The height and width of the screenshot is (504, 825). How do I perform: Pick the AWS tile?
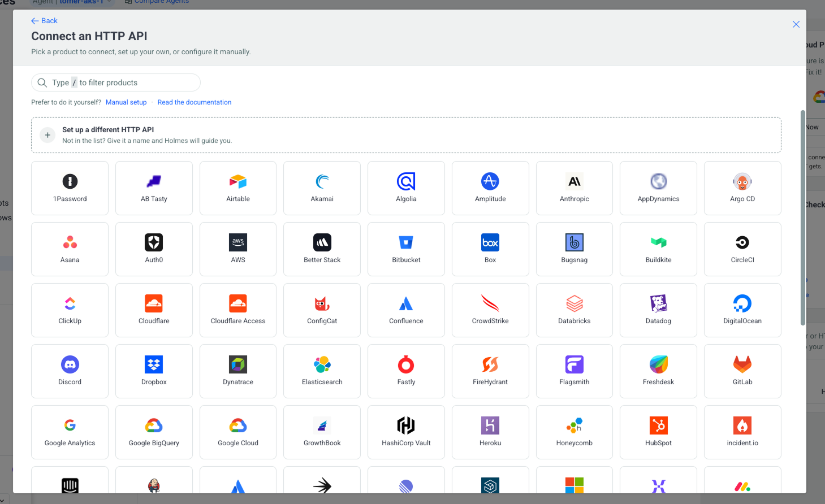click(x=238, y=249)
